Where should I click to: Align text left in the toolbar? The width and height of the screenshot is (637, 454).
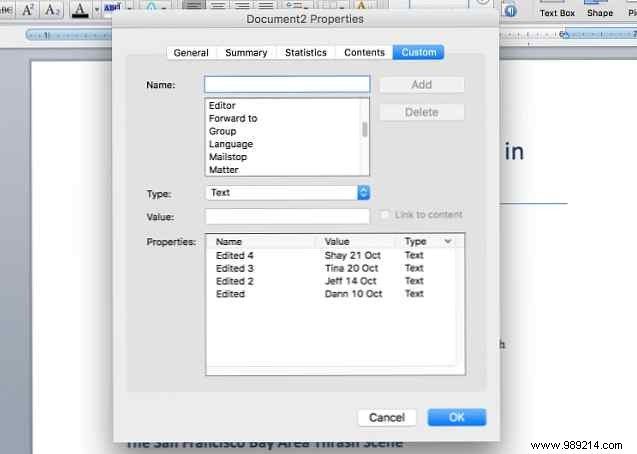click(x=194, y=5)
